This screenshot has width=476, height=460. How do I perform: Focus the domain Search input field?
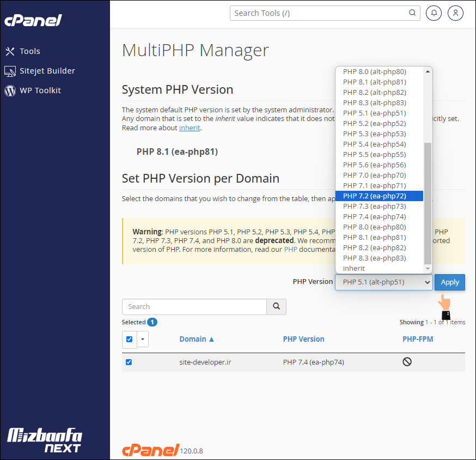tap(194, 307)
